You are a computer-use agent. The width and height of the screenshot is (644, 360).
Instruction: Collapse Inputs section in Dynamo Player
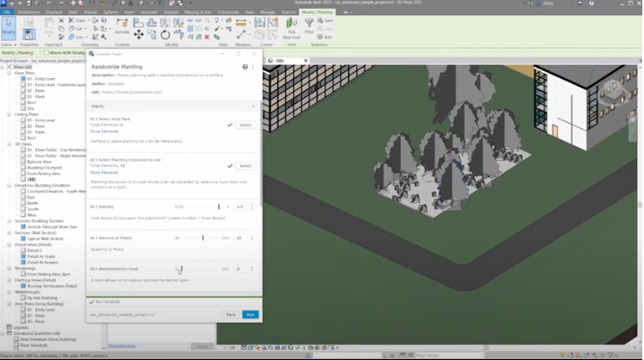[x=253, y=106]
